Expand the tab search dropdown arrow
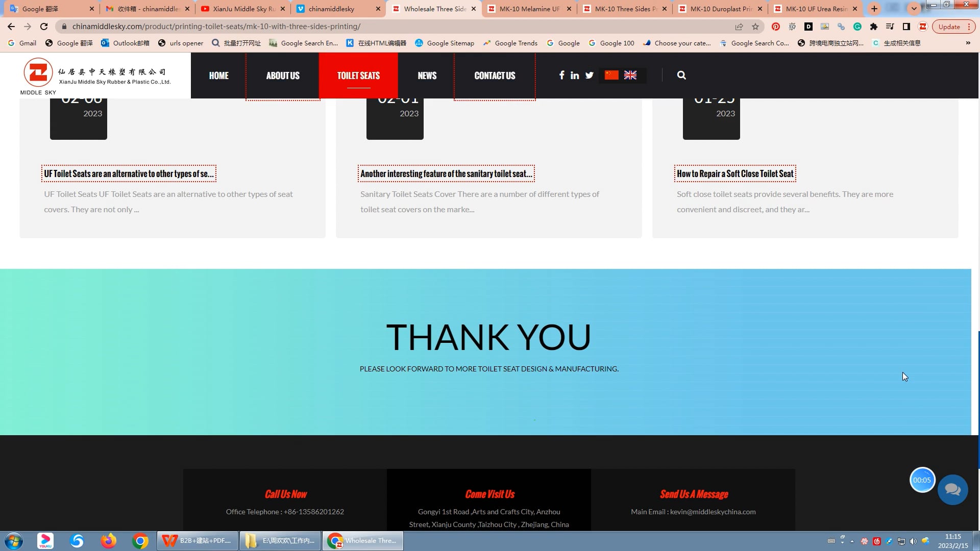This screenshot has height=551, width=980. tap(914, 9)
